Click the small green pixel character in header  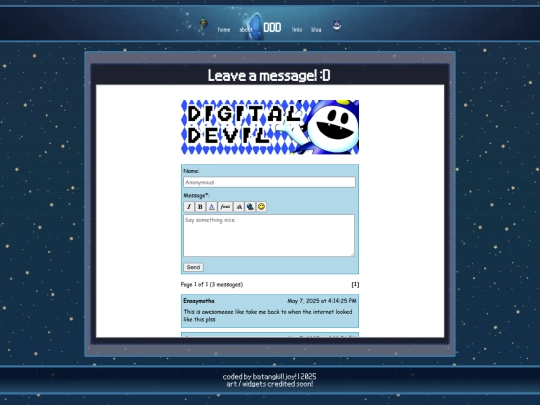click(x=204, y=24)
